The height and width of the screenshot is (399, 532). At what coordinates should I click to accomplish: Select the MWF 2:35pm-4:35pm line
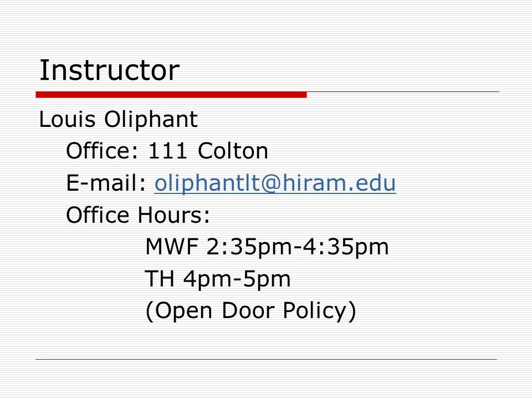(267, 247)
